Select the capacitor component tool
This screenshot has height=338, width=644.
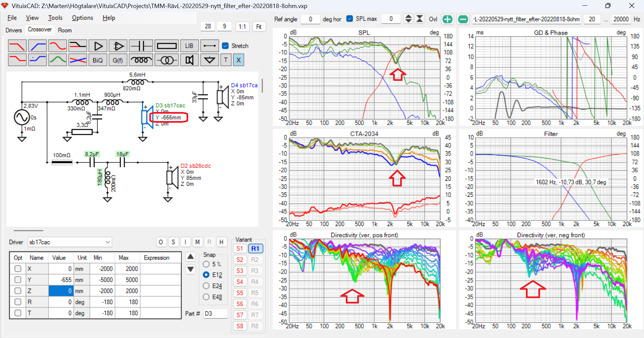(x=141, y=46)
